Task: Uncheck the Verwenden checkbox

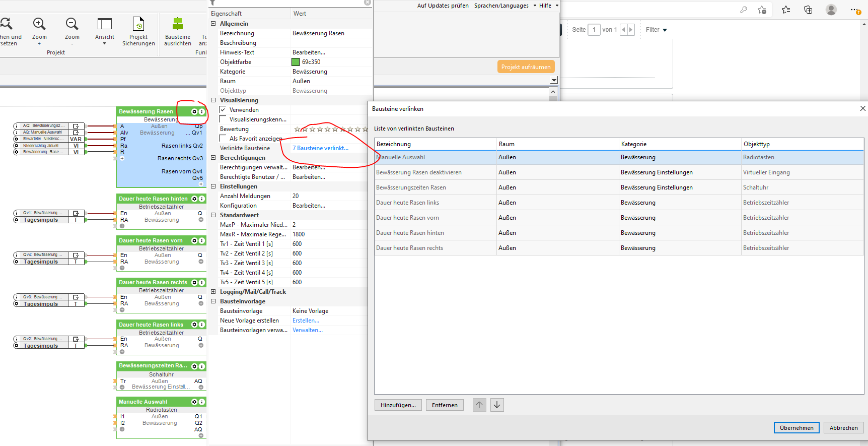Action: pyautogui.click(x=223, y=110)
